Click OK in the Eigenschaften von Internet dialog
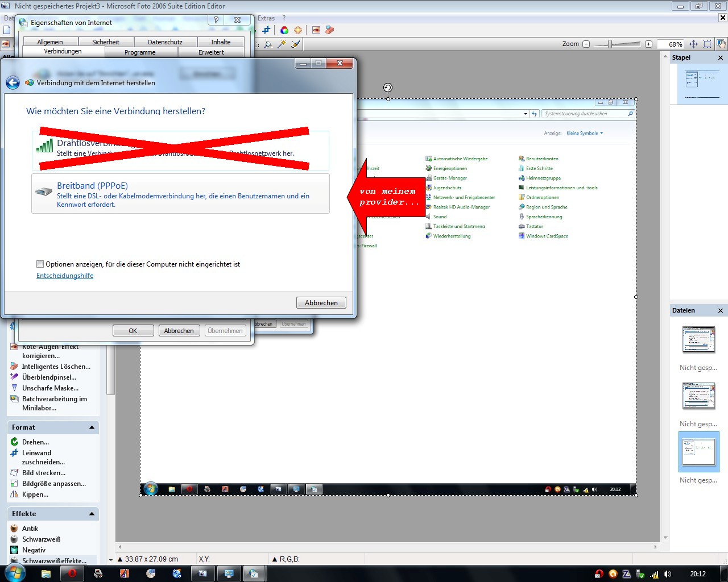The height and width of the screenshot is (582, 728). 133,331
